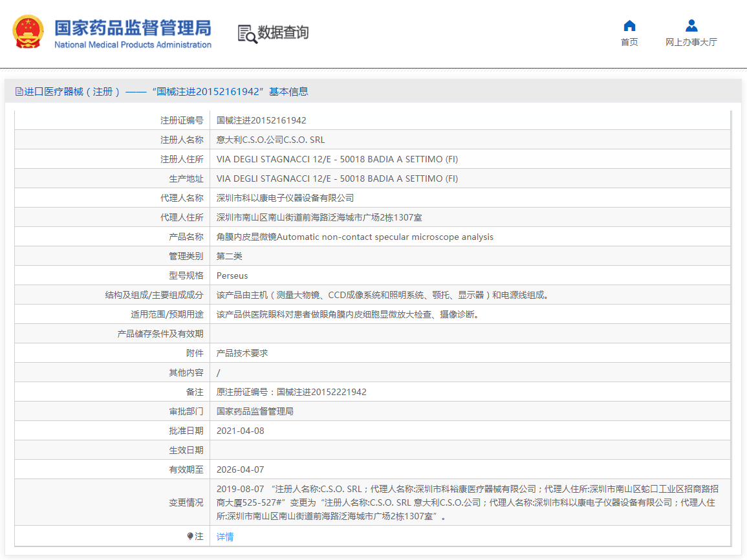Click the home house icon

[x=629, y=26]
